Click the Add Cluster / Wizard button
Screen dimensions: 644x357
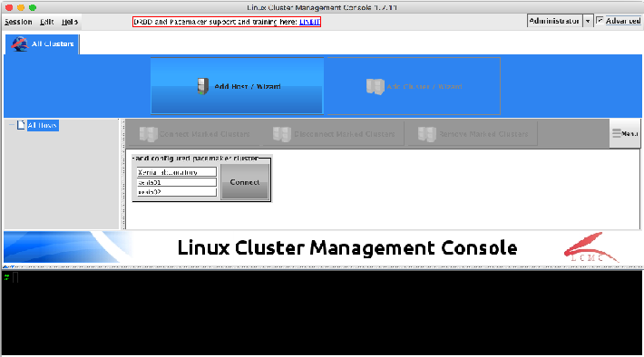click(414, 86)
